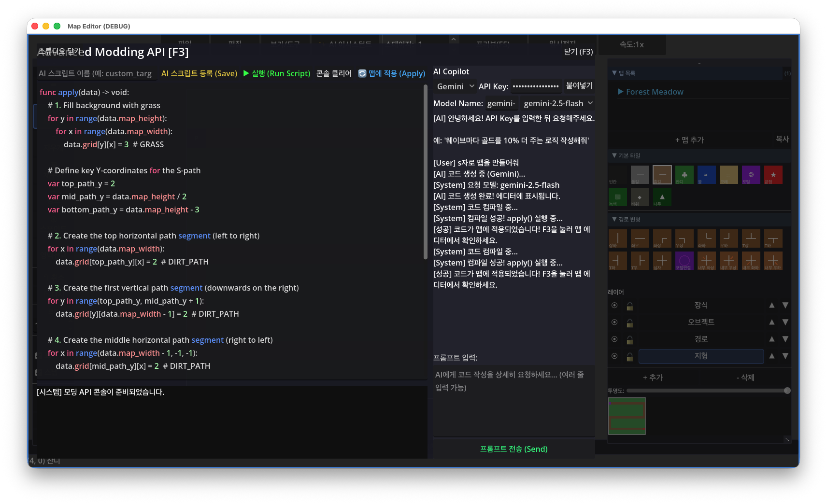Open the gemini-2.5-flash model dropdown
Viewport: 827px width, 504px height.
[x=557, y=103]
